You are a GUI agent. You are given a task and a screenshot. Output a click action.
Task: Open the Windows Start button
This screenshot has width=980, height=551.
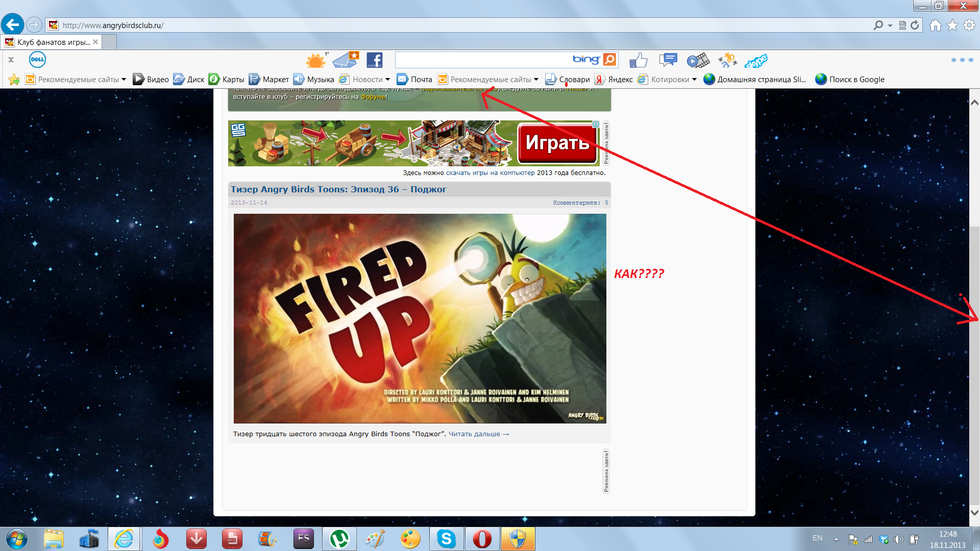click(x=16, y=539)
